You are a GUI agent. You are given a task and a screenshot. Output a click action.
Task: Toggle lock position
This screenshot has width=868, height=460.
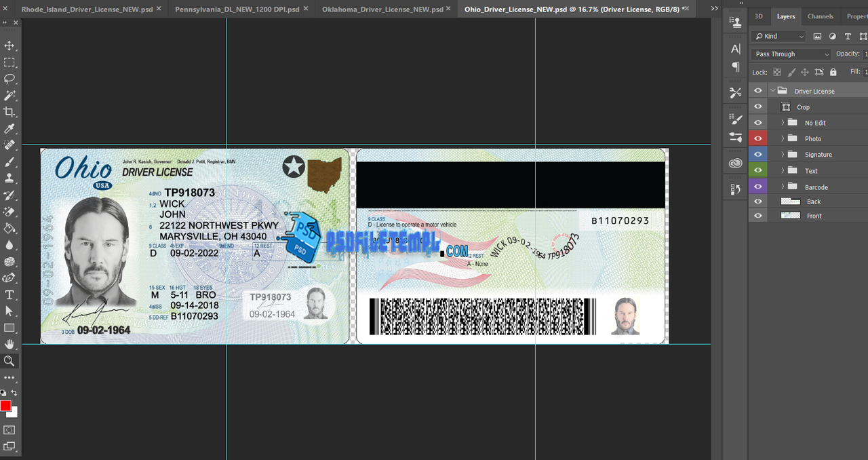804,72
